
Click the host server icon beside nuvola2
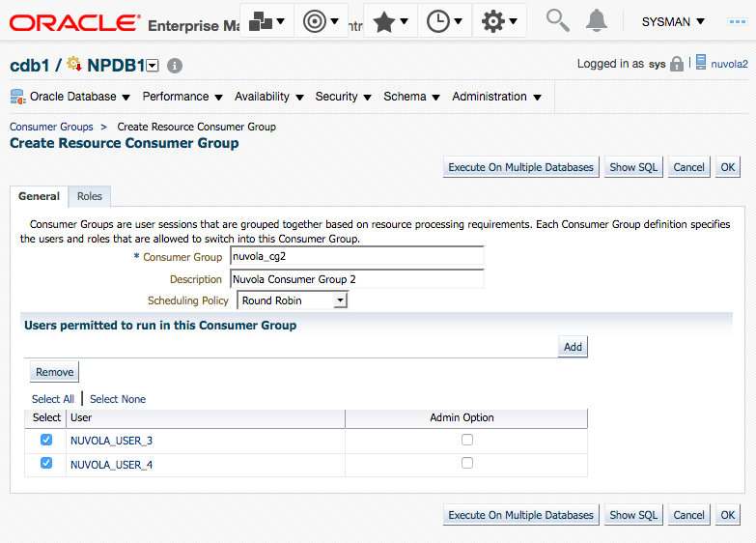point(701,62)
